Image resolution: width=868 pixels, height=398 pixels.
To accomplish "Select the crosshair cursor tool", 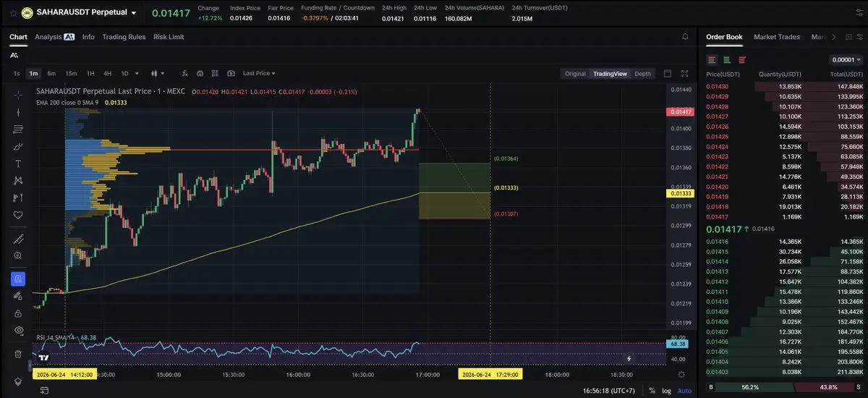I will [18, 94].
